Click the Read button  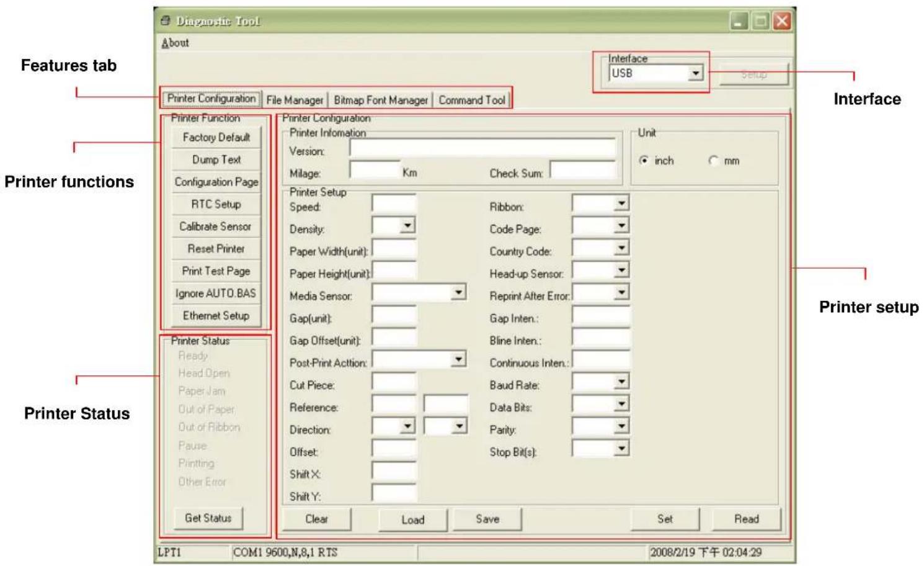click(x=747, y=519)
